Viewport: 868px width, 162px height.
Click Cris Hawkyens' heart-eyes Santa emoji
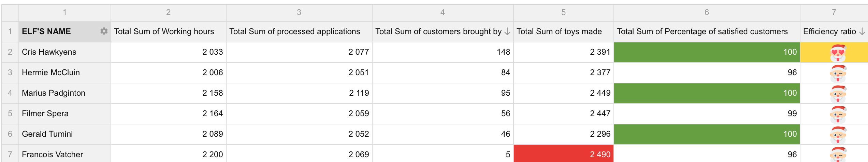click(x=838, y=52)
